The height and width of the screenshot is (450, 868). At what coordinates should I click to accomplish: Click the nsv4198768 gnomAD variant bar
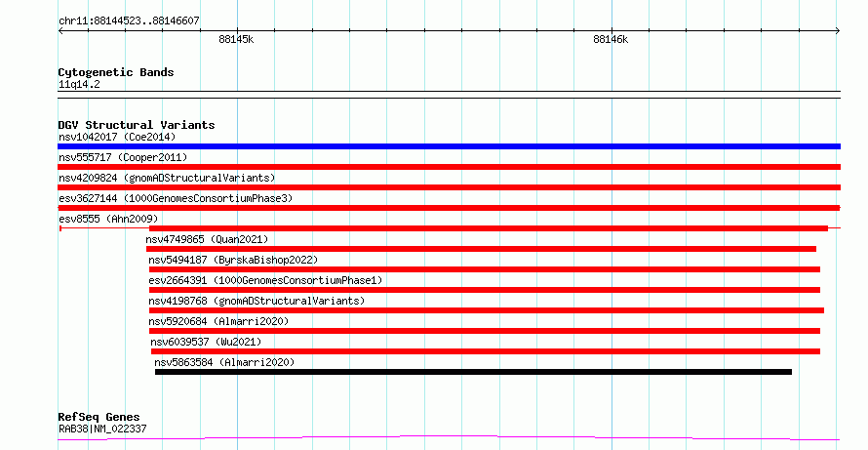pyautogui.click(x=487, y=310)
